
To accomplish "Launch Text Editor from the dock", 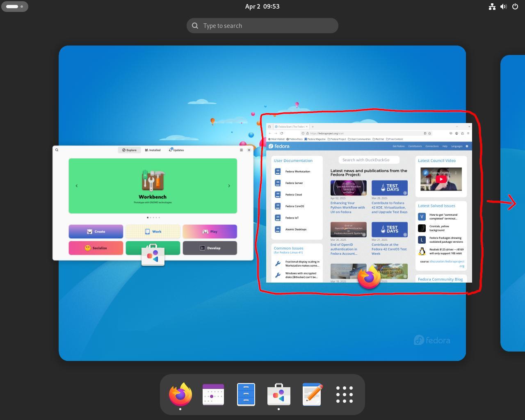I will click(312, 395).
